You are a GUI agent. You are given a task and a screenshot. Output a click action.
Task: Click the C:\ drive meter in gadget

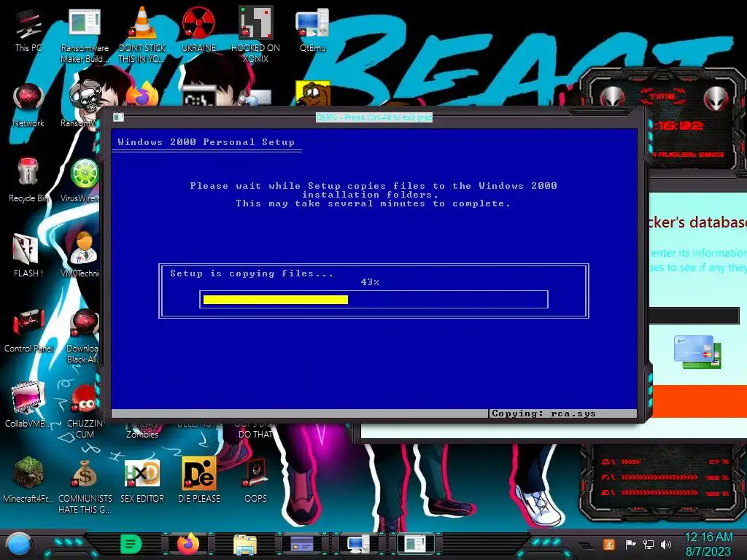point(665,462)
